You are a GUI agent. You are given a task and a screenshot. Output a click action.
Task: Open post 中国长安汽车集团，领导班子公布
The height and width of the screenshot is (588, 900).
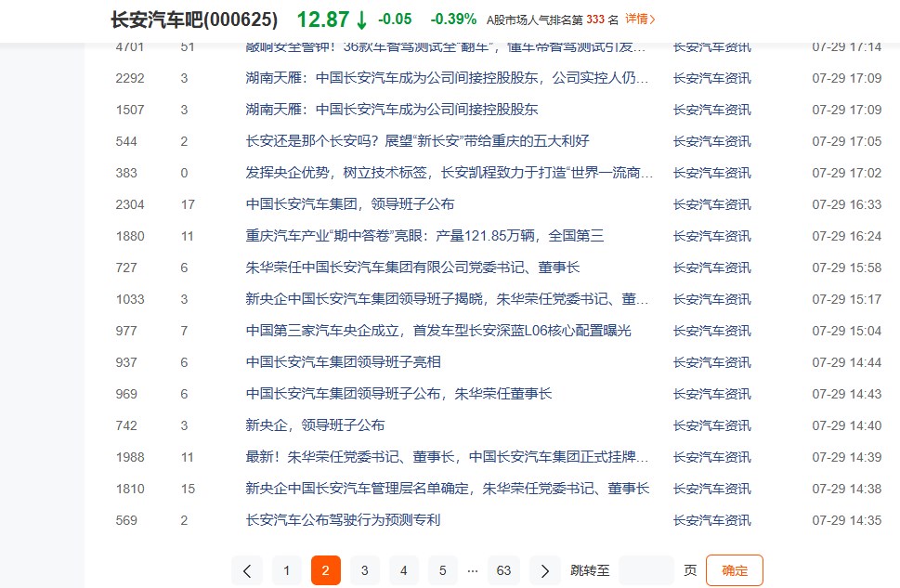point(350,204)
